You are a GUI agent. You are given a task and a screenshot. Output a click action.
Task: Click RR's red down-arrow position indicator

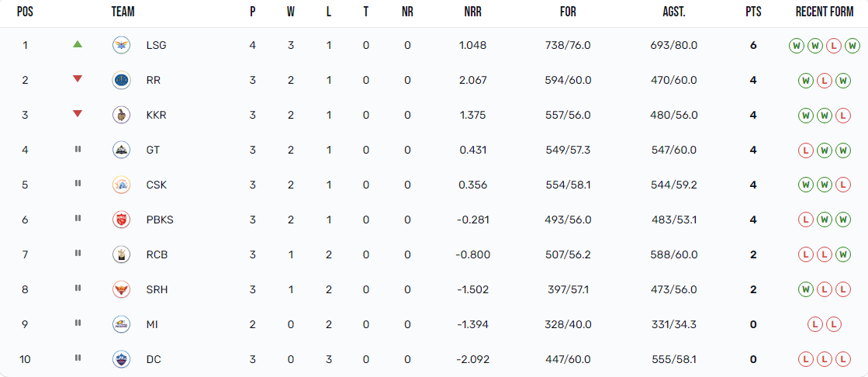click(x=77, y=79)
